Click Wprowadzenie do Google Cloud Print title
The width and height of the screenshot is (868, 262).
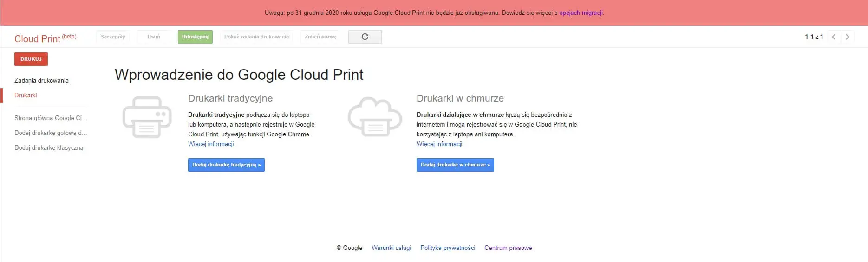point(239,75)
